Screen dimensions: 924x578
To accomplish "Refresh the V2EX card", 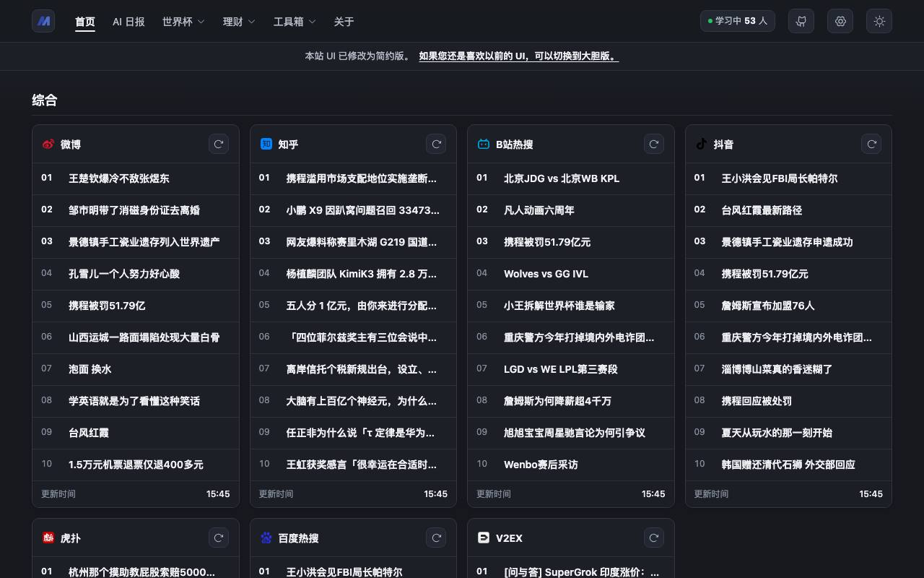I will 654,538.
